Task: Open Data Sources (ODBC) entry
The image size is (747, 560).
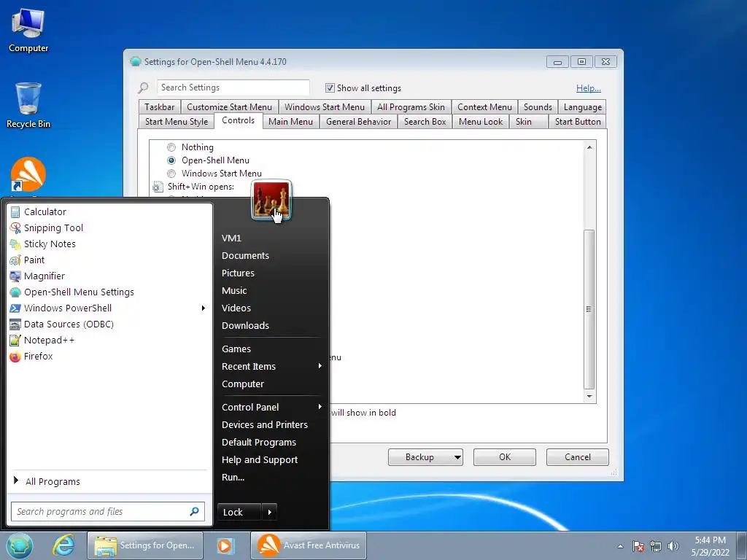Action: tap(109, 324)
